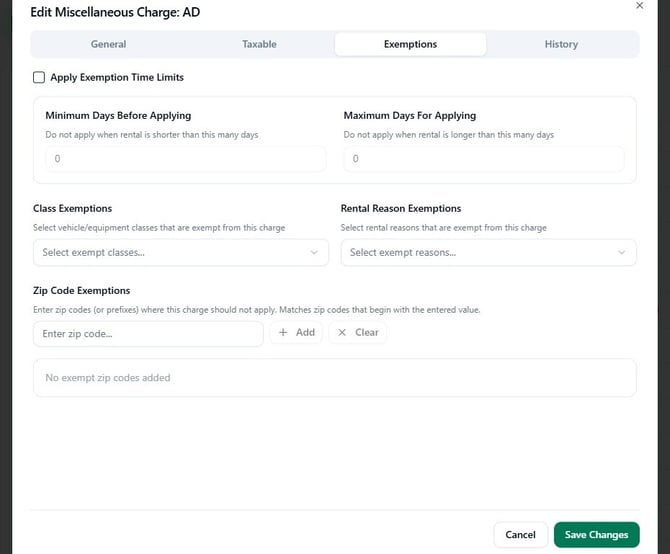Click 'Do not apply when rental is longer' text
670x554 pixels.
[x=449, y=135]
